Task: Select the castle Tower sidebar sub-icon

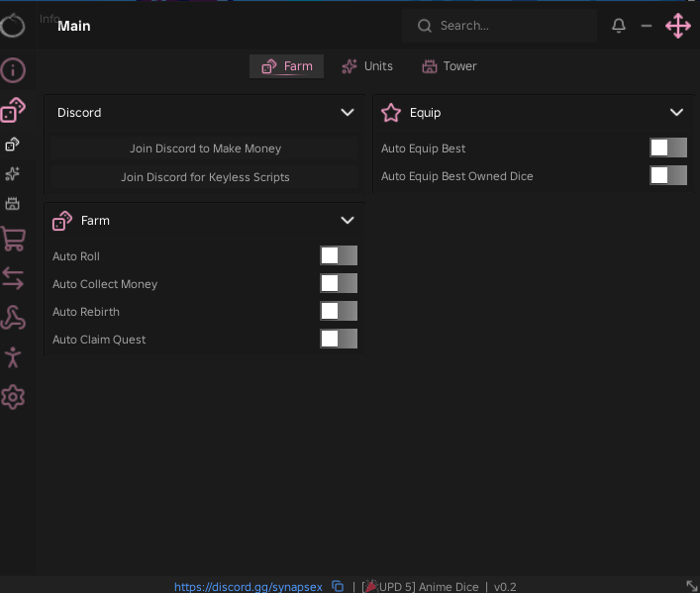Action: click(x=12, y=204)
